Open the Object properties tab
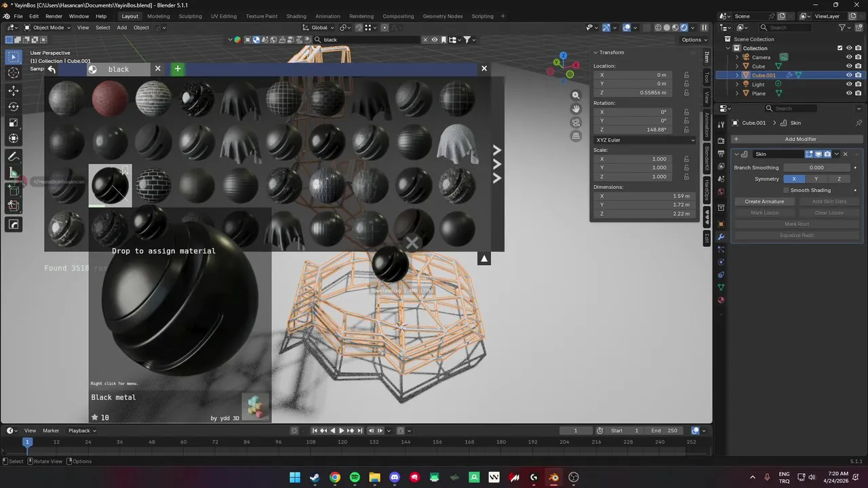Screen dimensions: 868x488 pos(721,224)
